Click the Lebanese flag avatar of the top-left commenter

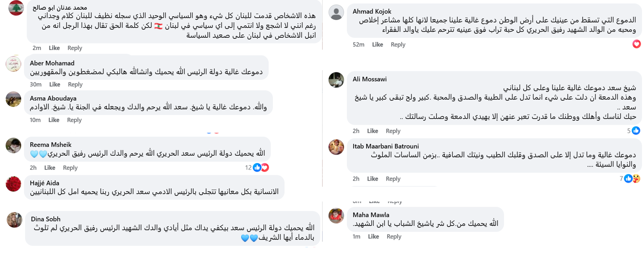coord(16,8)
